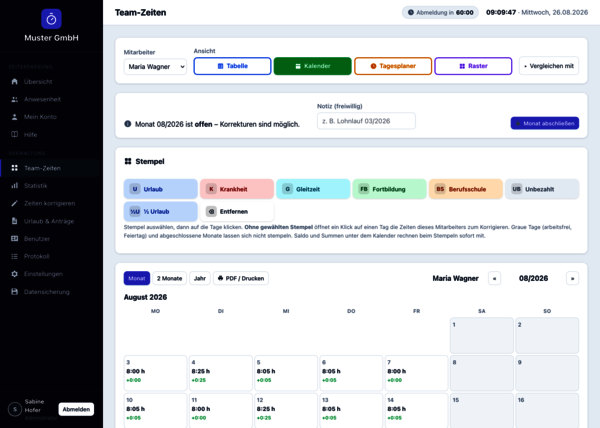The height and width of the screenshot is (428, 600).
Task: Click the Datensicherung save icon
Action: click(15, 291)
